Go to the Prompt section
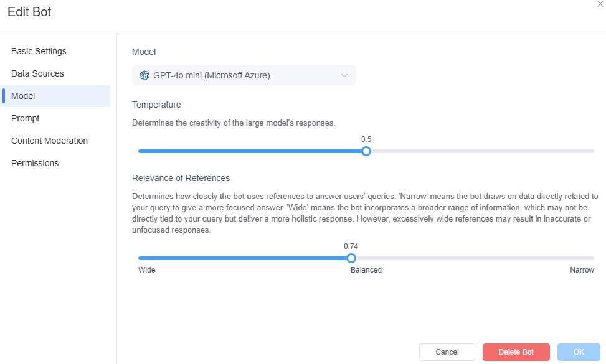 pyautogui.click(x=25, y=118)
